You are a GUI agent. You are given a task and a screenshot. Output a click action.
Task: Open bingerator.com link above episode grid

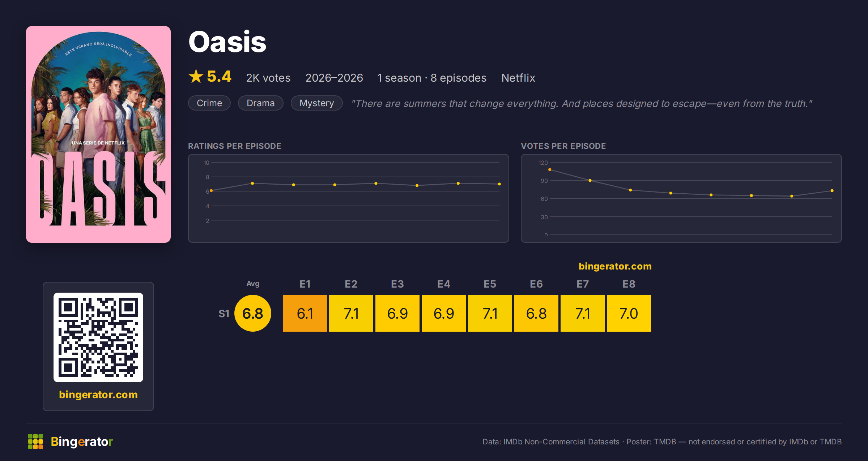pos(615,266)
